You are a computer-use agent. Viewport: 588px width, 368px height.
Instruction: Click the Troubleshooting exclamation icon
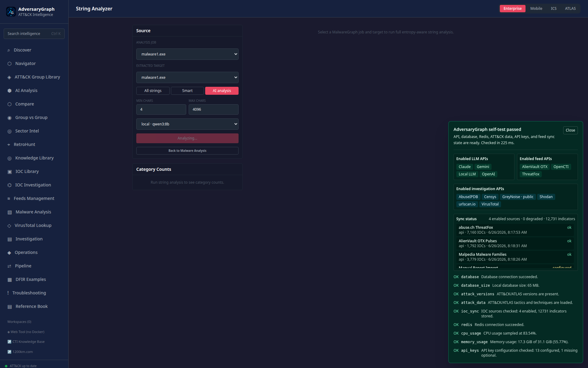pyautogui.click(x=8, y=293)
